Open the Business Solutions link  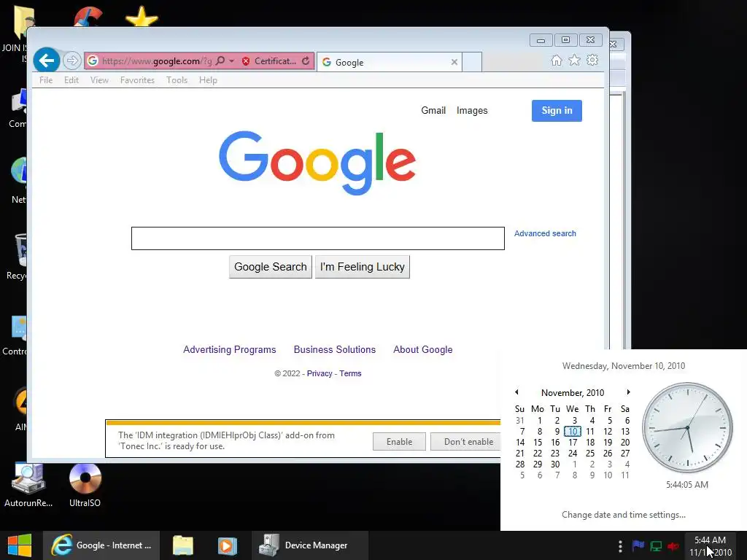334,349
